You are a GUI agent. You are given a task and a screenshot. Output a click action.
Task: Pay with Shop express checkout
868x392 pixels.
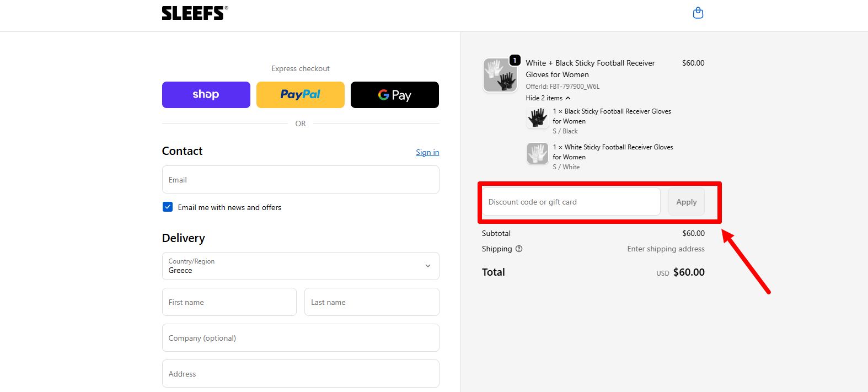tap(206, 95)
